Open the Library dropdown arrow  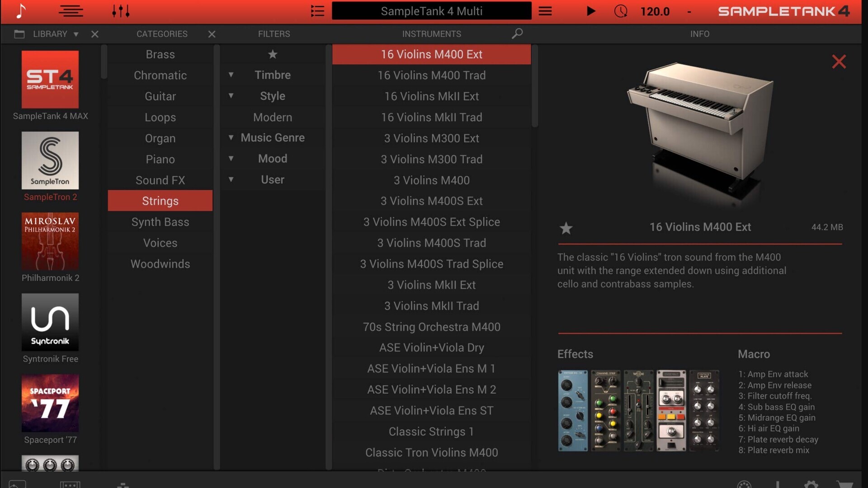76,34
